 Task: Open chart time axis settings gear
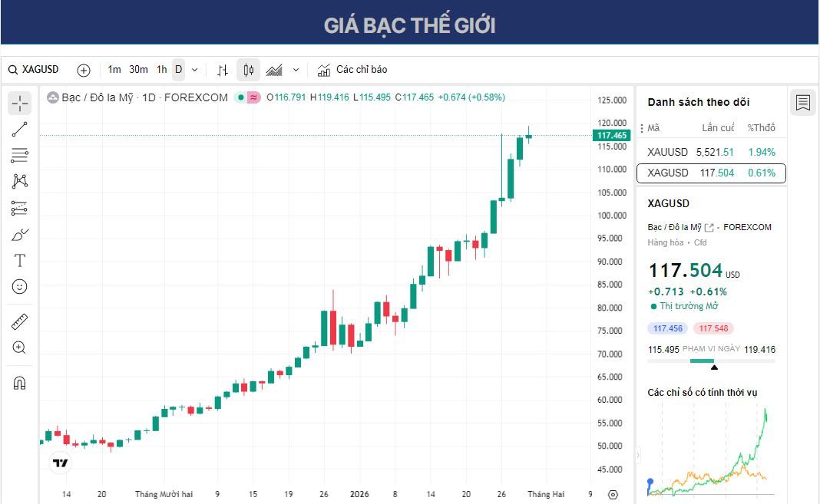pos(613,494)
